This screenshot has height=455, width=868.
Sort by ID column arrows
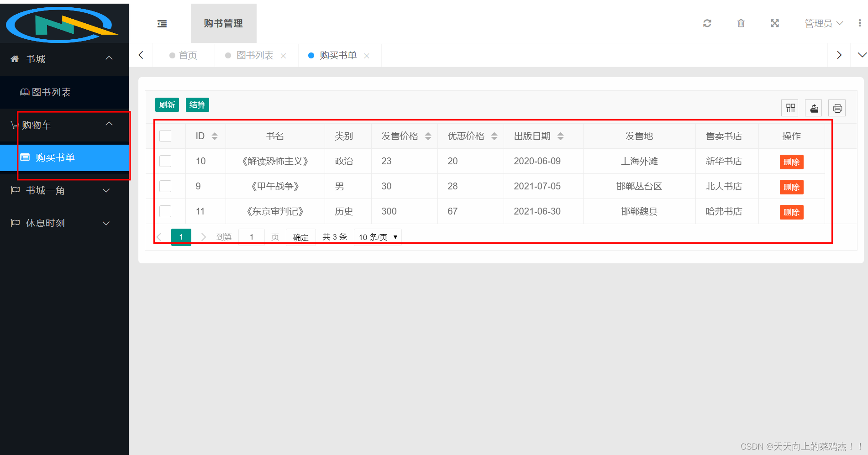coord(215,136)
